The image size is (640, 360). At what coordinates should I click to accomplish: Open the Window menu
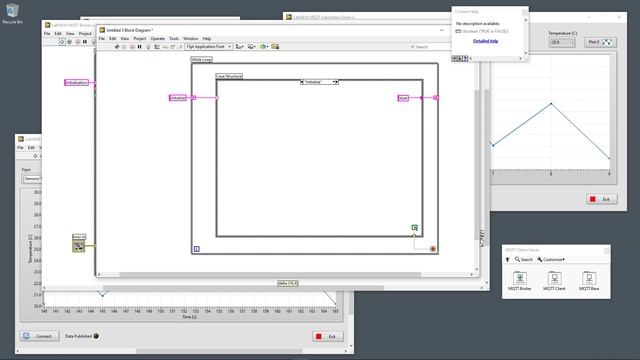point(190,38)
